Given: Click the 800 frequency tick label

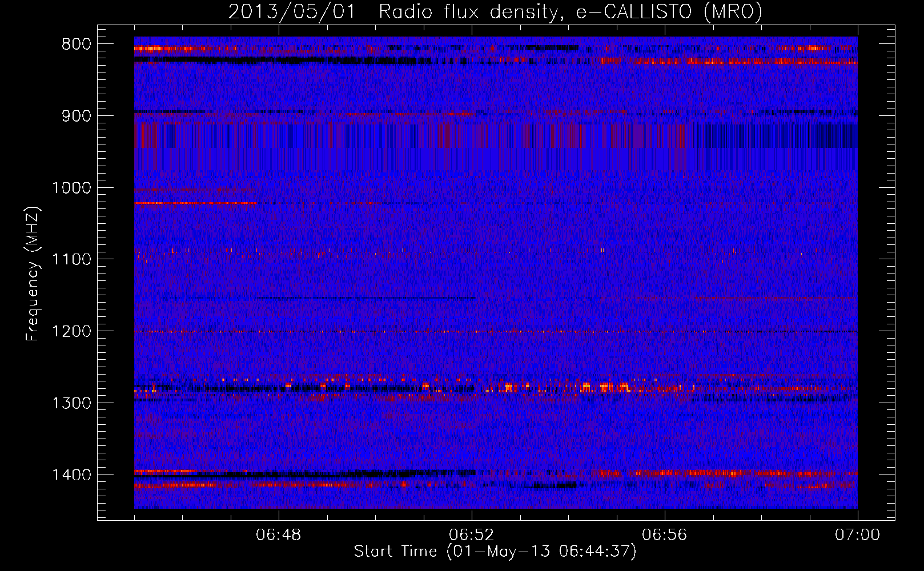Looking at the screenshot, I should [x=77, y=45].
